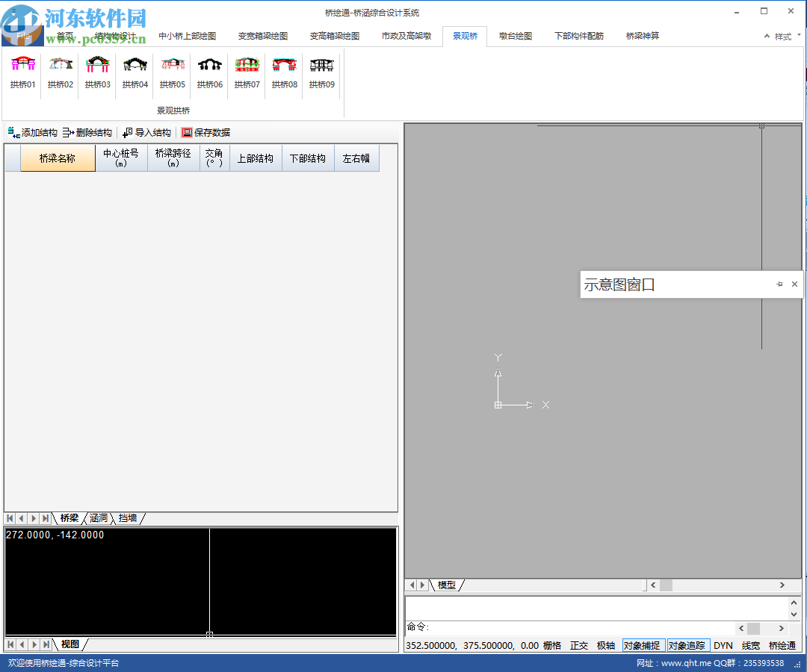Toggle 正交 ortho mode
The height and width of the screenshot is (672, 807).
[x=579, y=646]
